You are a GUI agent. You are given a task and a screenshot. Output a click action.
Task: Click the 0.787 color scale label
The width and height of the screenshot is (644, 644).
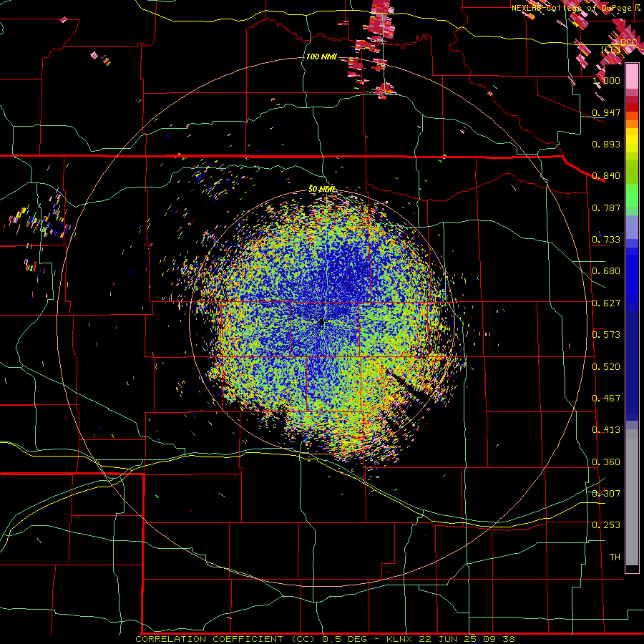coord(606,208)
